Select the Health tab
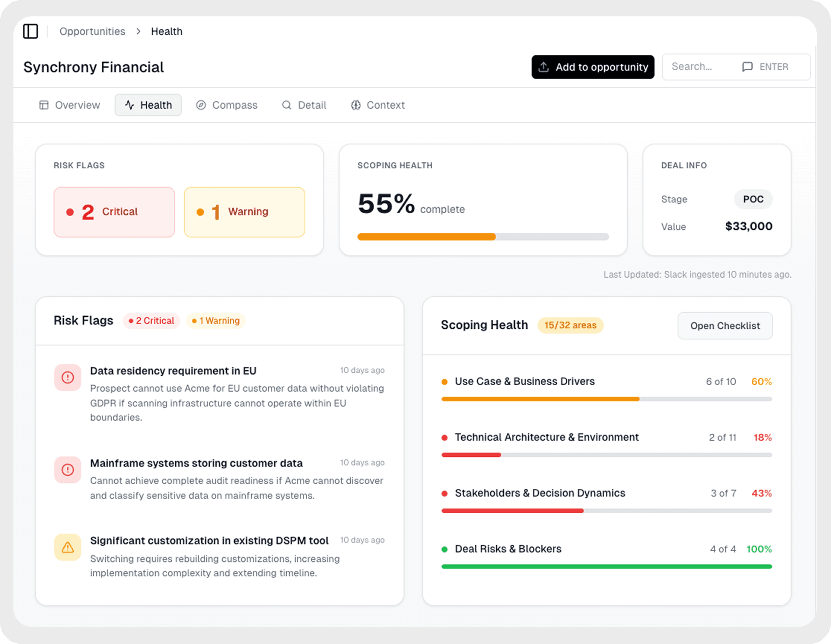 [148, 105]
